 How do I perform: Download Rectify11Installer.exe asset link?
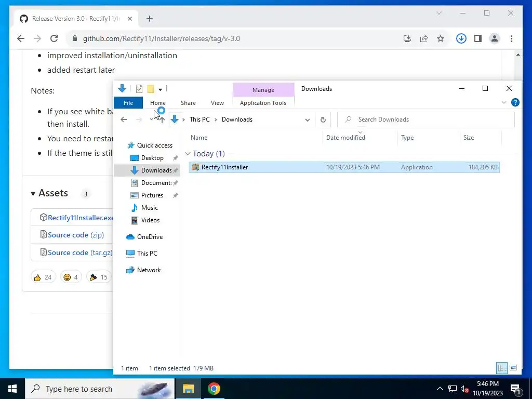coord(81,218)
